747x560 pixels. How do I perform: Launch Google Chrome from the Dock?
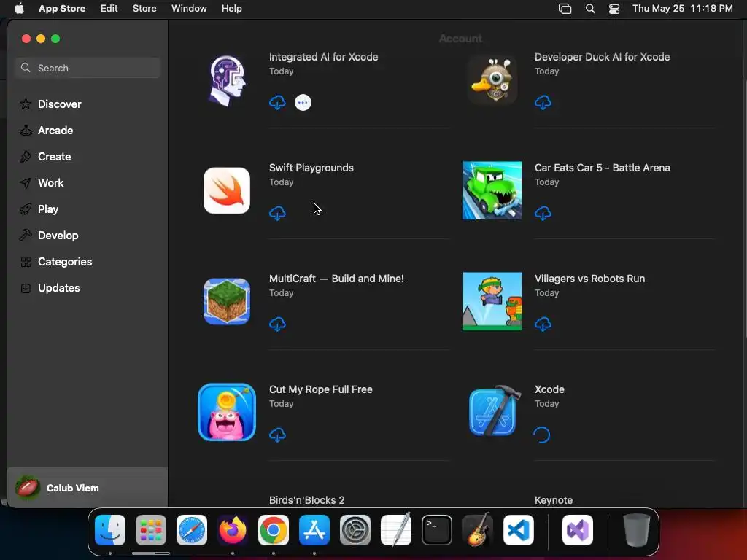pyautogui.click(x=274, y=530)
